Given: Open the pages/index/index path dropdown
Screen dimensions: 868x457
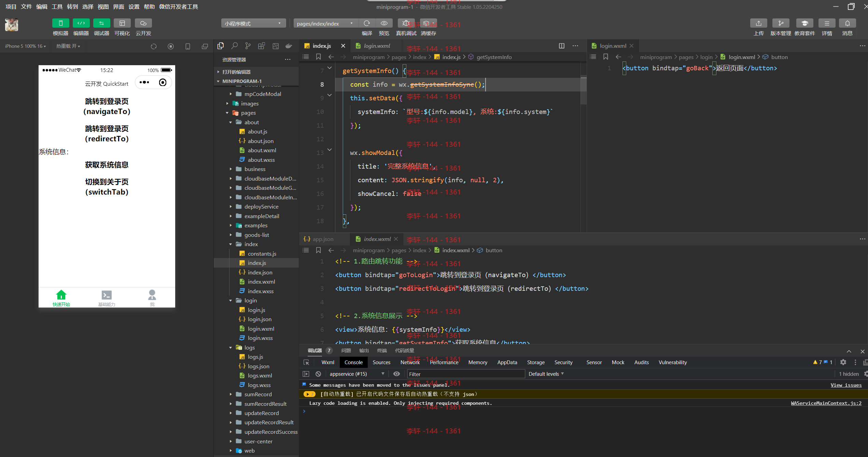Looking at the screenshot, I should tap(325, 24).
